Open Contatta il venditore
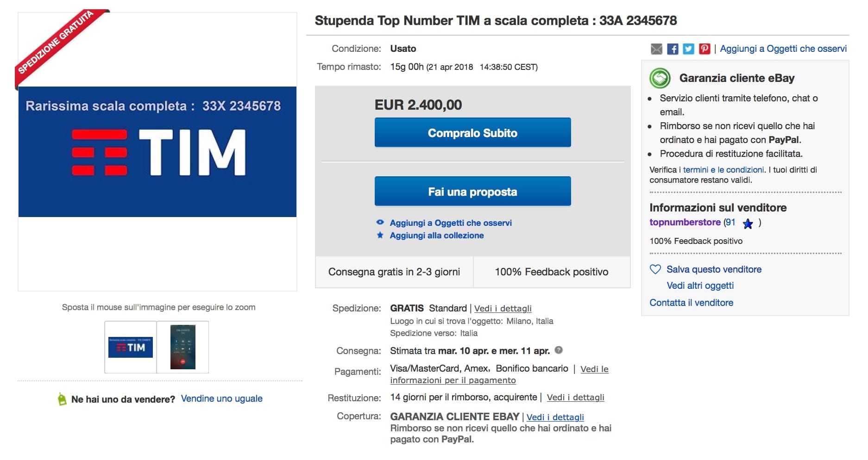 pos(692,302)
